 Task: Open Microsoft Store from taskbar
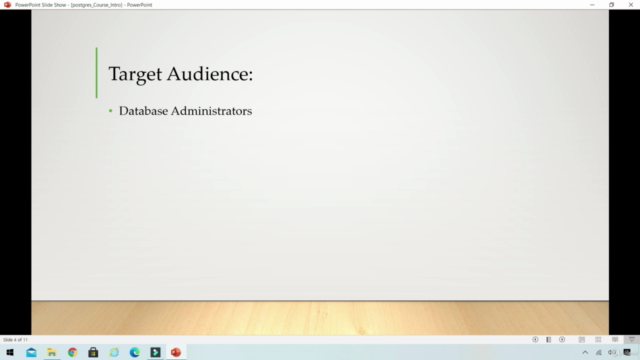point(93,352)
